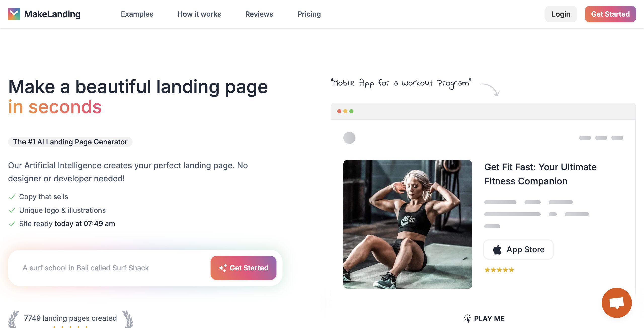This screenshot has width=644, height=328.
Task: Click the grey avatar circle in mockup
Action: click(349, 138)
